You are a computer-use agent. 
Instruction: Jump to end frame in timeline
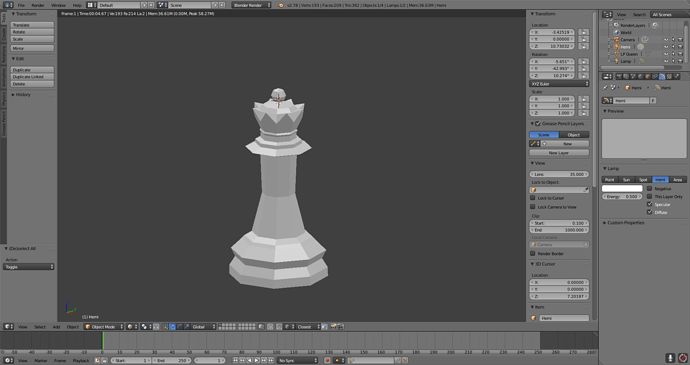point(271,360)
